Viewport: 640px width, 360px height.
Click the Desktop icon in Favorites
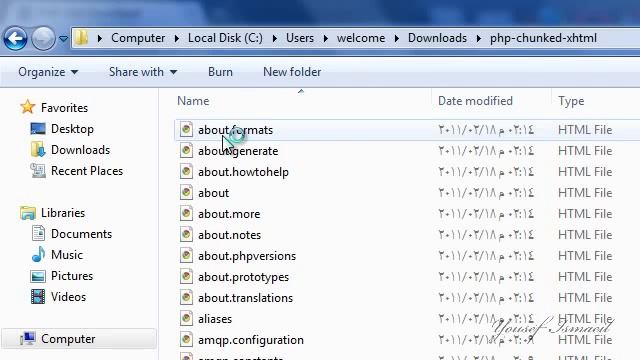38,129
